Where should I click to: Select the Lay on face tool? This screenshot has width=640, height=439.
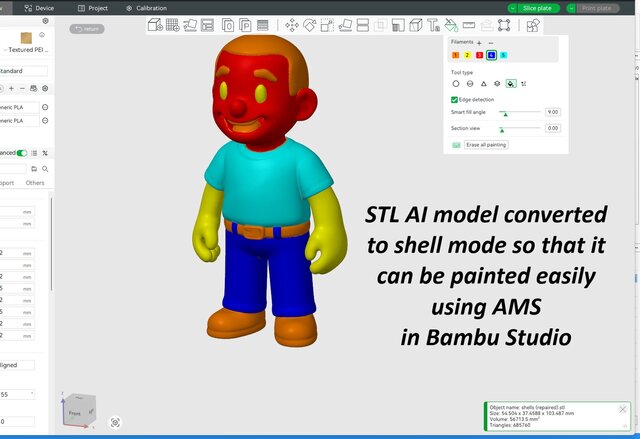(345, 25)
